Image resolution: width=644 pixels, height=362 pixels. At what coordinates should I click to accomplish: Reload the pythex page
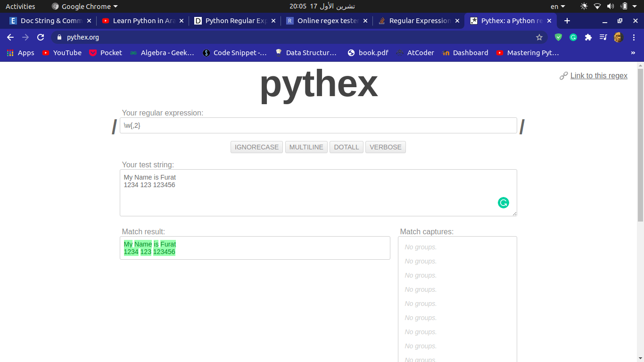[41, 37]
